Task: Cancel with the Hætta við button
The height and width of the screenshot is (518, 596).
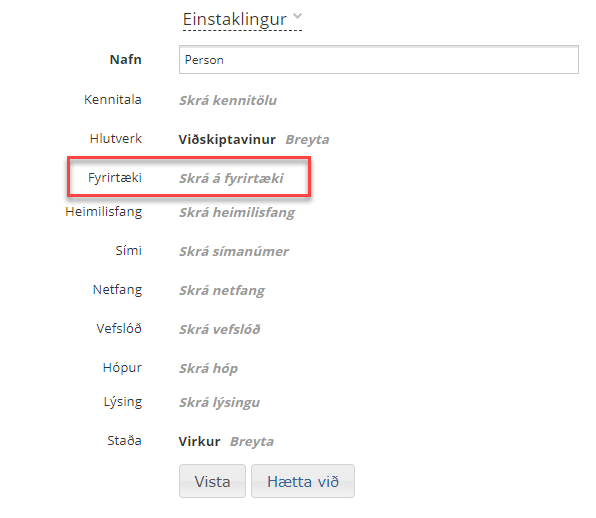Action: pos(303,481)
